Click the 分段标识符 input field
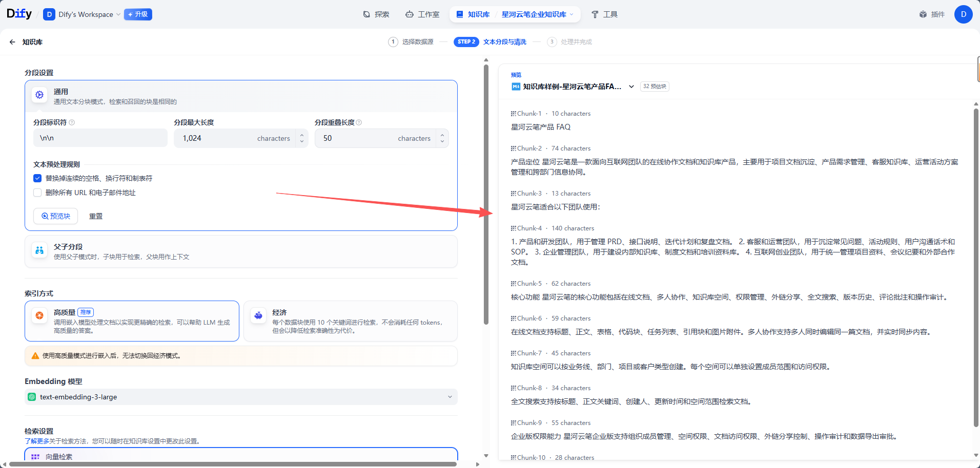 (100, 138)
